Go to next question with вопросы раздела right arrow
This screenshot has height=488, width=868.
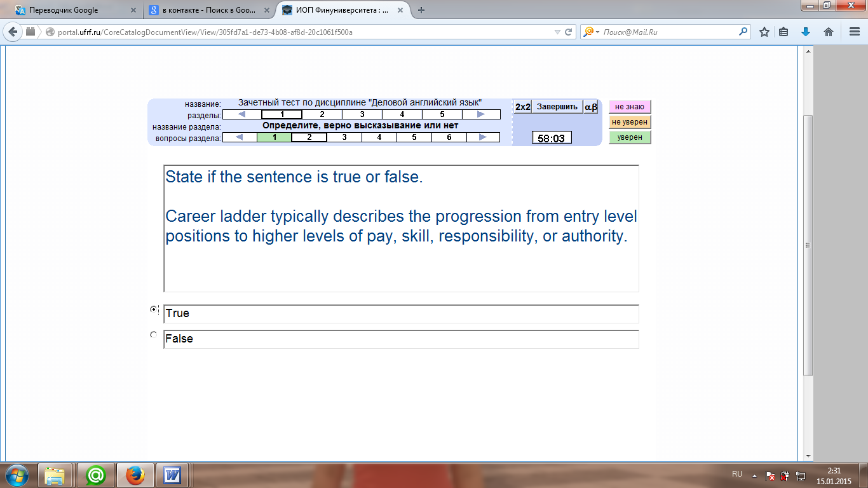coord(483,137)
